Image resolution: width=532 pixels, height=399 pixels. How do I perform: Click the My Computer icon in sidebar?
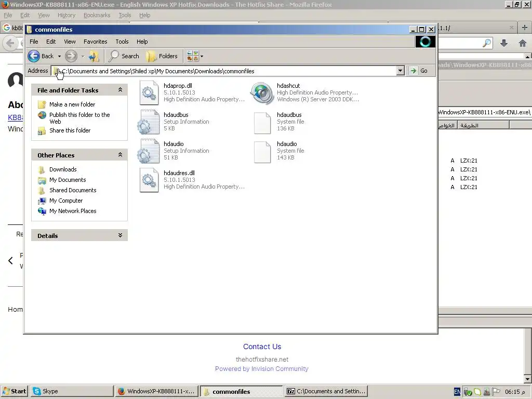(x=42, y=201)
